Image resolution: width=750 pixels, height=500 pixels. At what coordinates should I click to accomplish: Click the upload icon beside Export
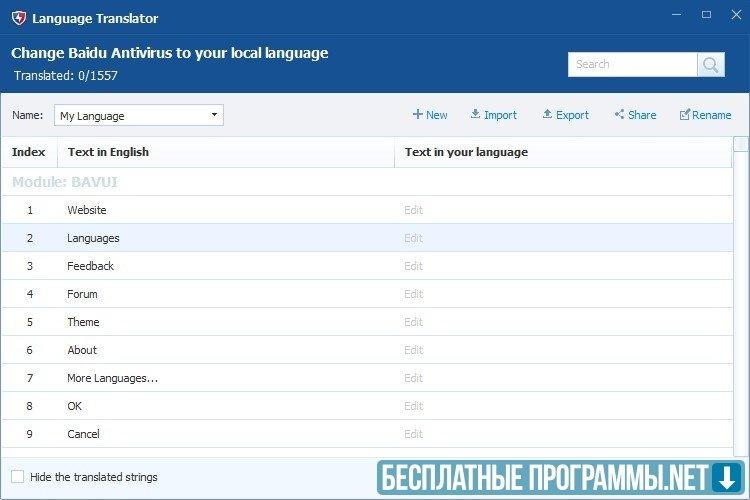click(547, 114)
